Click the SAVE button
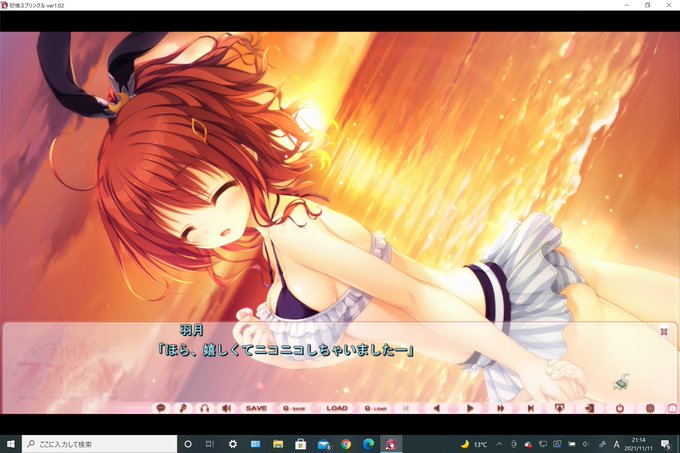 pos(256,408)
